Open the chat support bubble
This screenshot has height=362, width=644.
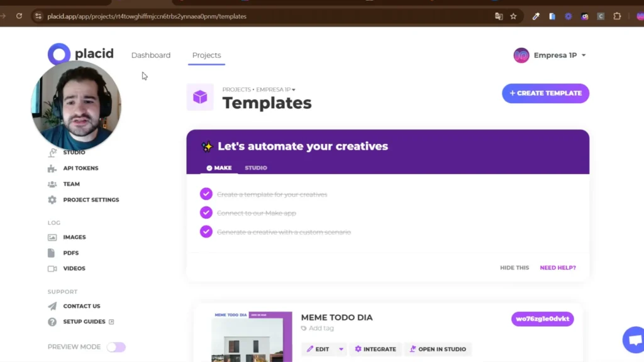(634, 340)
